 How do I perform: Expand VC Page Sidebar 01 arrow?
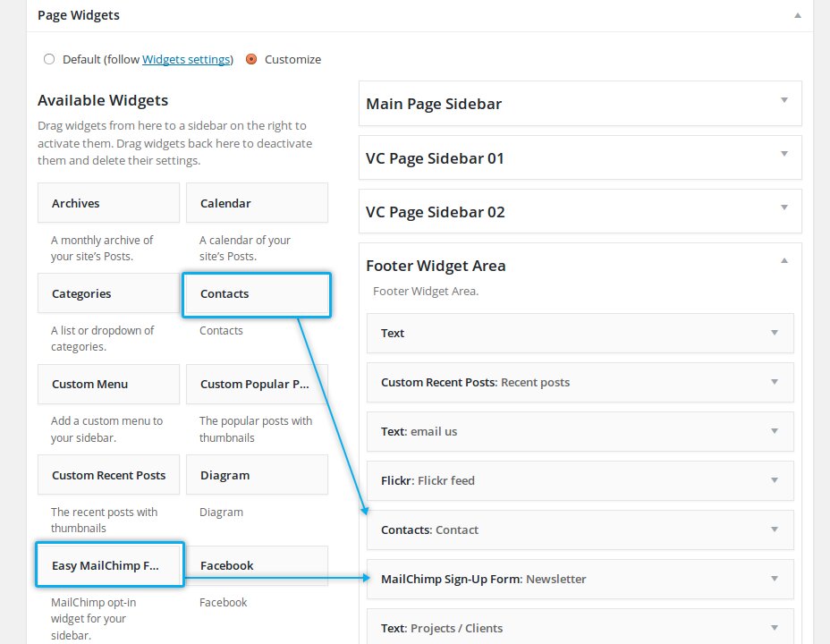tap(783, 154)
